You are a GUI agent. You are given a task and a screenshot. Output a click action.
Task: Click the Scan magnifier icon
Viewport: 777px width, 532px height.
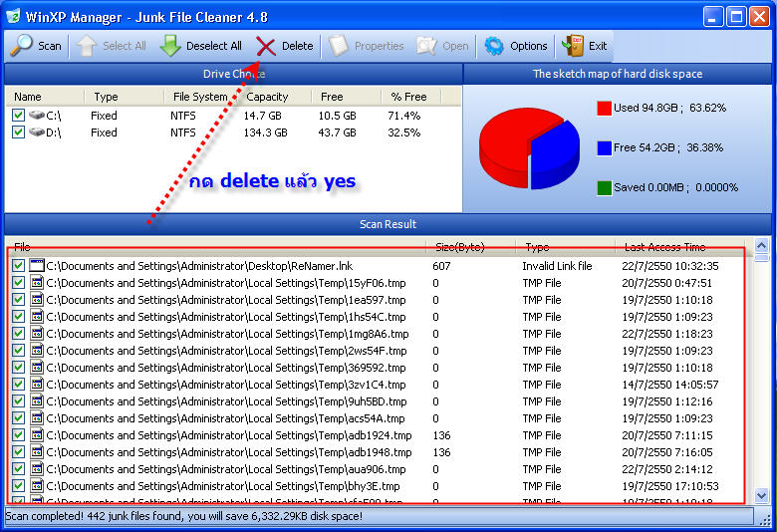pyautogui.click(x=21, y=46)
